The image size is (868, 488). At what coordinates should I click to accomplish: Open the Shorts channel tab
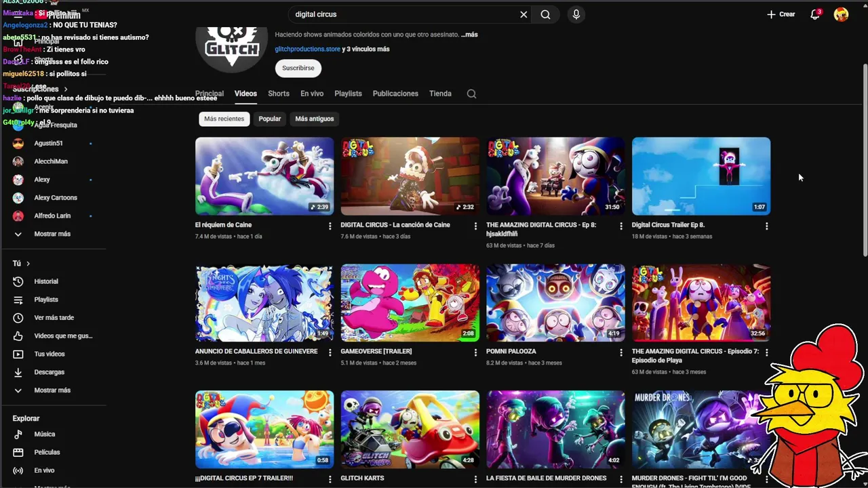[x=279, y=94]
